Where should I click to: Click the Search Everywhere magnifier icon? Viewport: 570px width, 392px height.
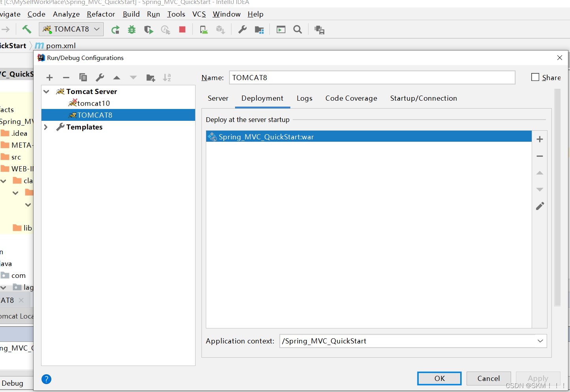pyautogui.click(x=297, y=30)
